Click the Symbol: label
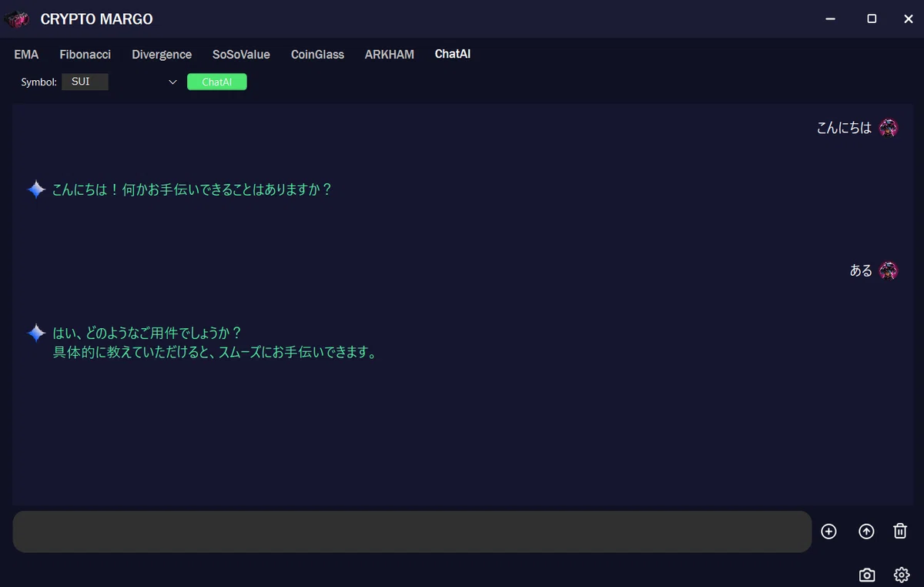 click(x=38, y=82)
